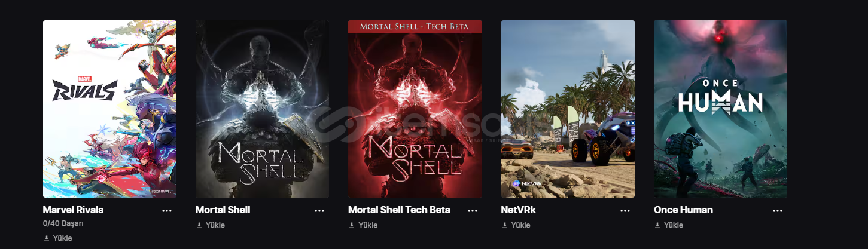Click the download icon under Marvel Rivals
Image resolution: width=868 pixels, height=249 pixels.
(47, 238)
